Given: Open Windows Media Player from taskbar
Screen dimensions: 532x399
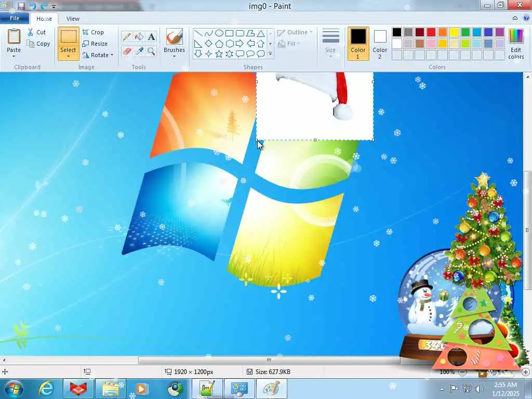Looking at the screenshot, I should coord(142,389).
